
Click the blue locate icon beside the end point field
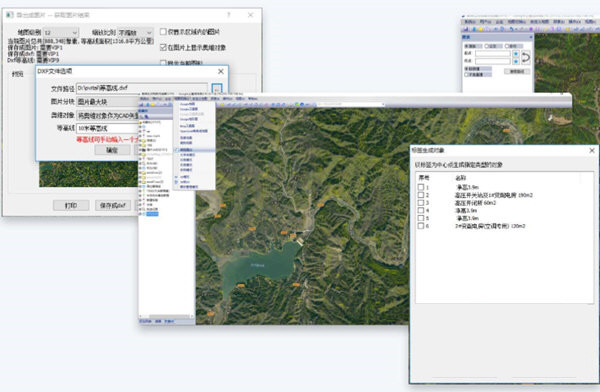pyautogui.click(x=515, y=61)
